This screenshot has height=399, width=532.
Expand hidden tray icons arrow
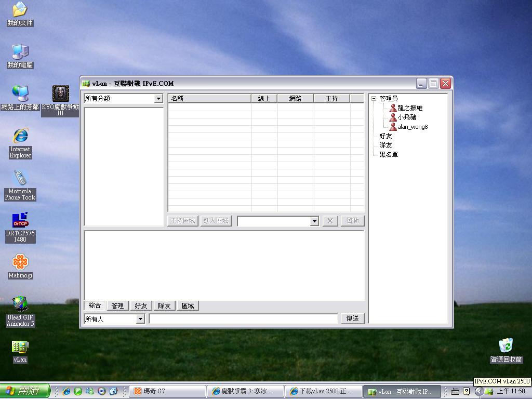tap(478, 391)
